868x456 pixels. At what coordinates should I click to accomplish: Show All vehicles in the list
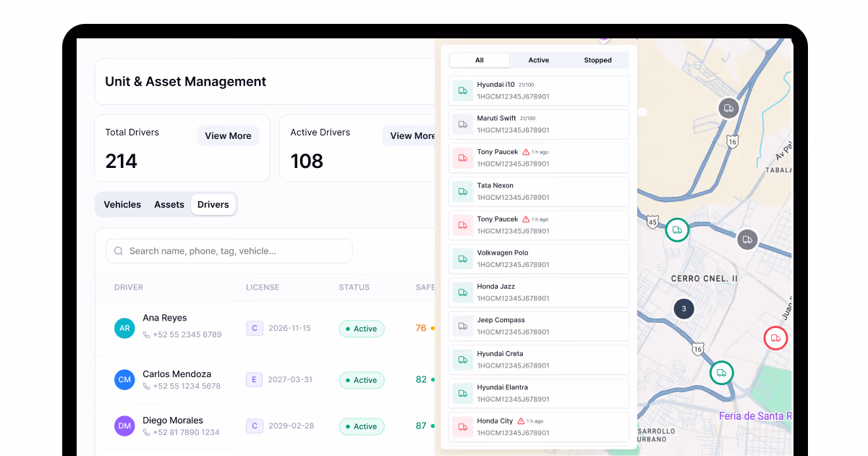pos(480,60)
